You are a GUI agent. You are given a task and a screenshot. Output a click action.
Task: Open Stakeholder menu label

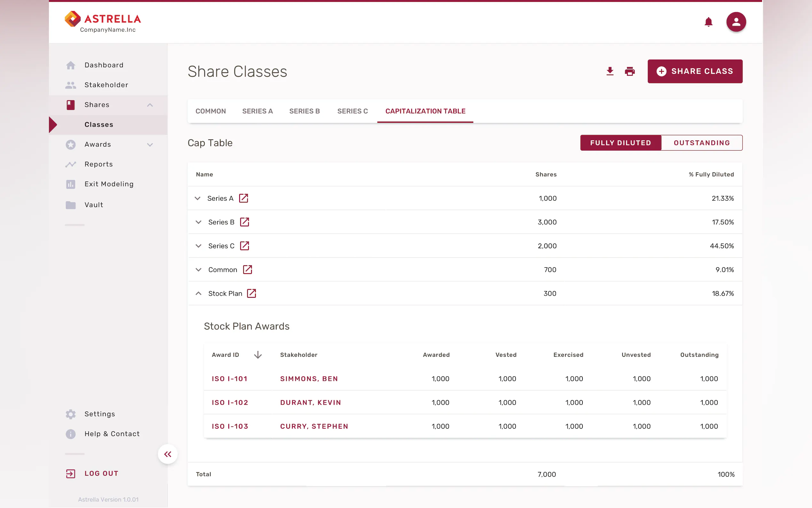coord(106,85)
